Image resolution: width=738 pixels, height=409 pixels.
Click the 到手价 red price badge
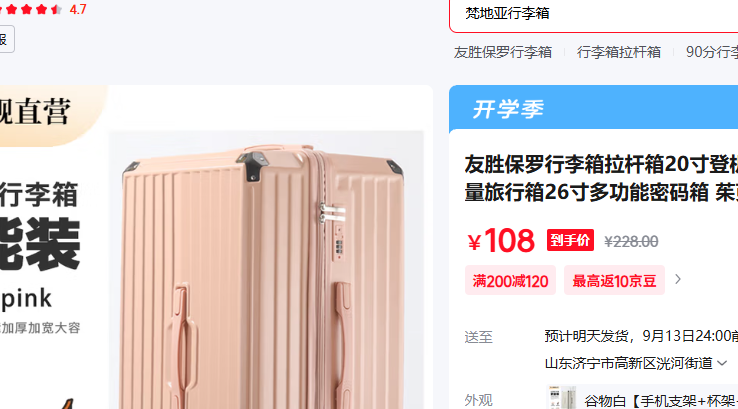click(x=570, y=240)
